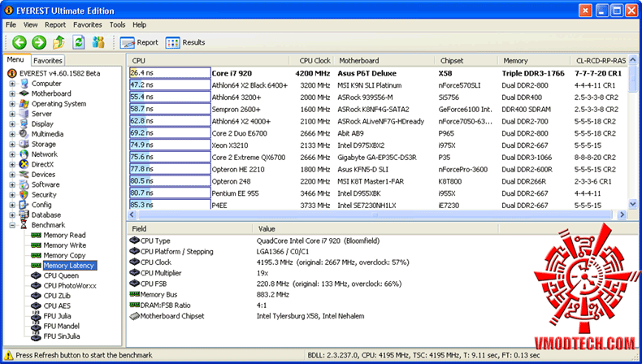Select the EVEREST v4.60.1582 Beta root item
The height and width of the screenshot is (364, 642).
[x=57, y=73]
